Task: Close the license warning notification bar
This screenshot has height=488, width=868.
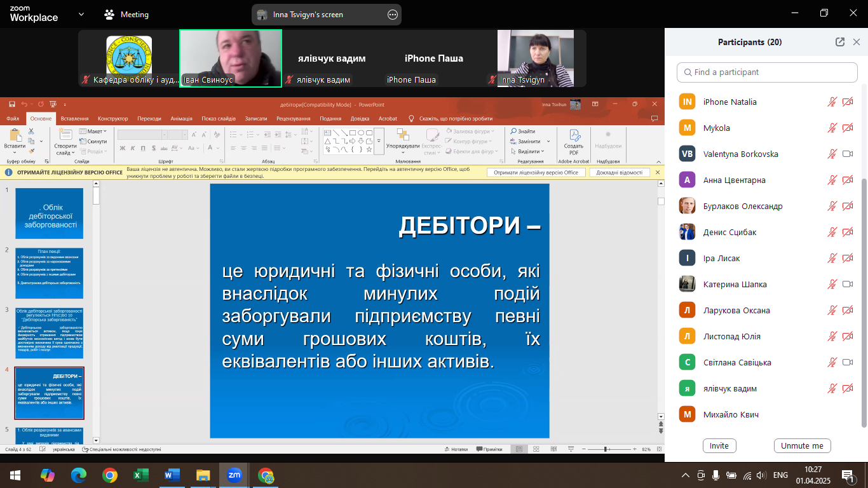Action: coord(658,172)
